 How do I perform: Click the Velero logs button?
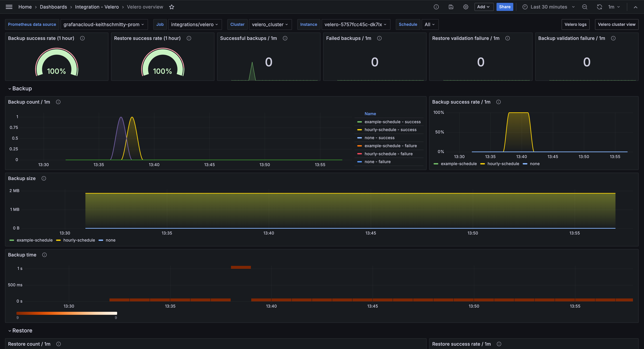tap(576, 24)
